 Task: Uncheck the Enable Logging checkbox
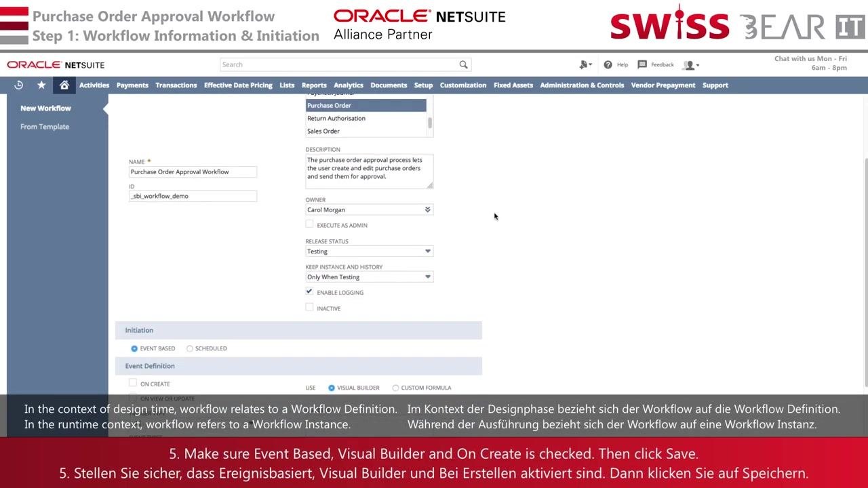[x=309, y=291]
